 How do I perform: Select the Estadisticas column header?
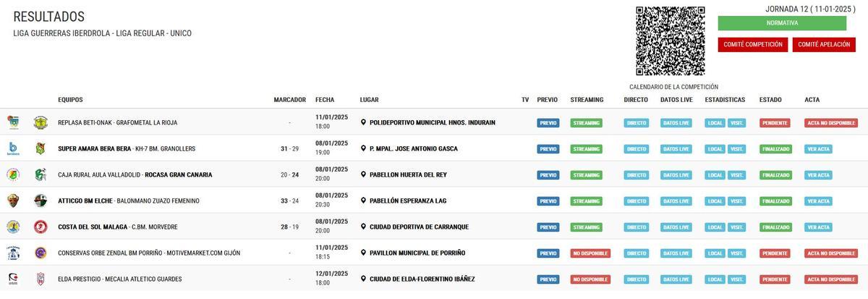(725, 100)
